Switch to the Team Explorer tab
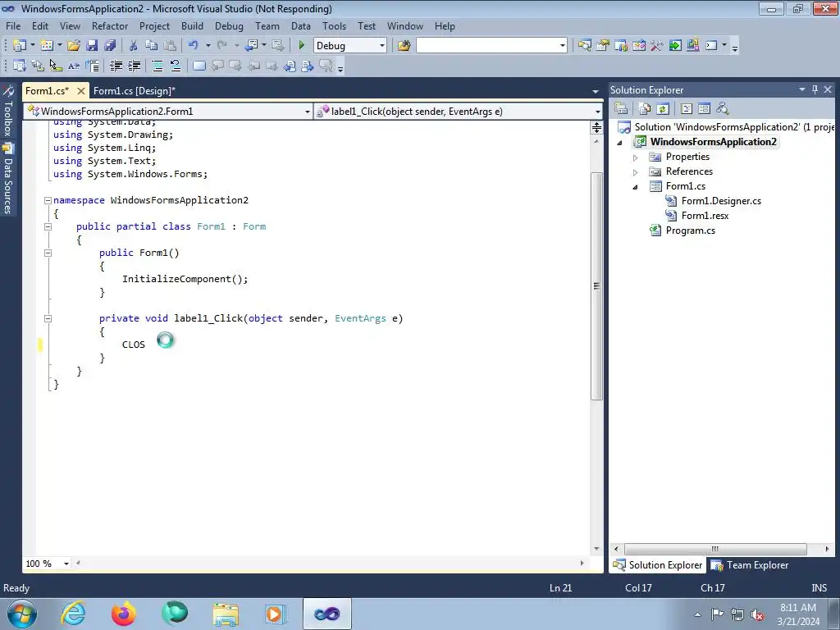The width and height of the screenshot is (840, 630). click(x=751, y=564)
